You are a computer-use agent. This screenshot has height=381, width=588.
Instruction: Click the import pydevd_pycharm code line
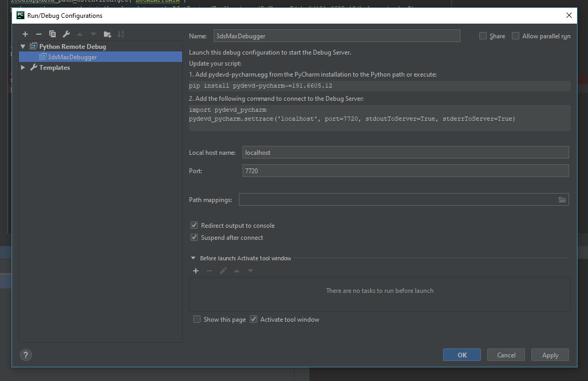pyautogui.click(x=228, y=110)
